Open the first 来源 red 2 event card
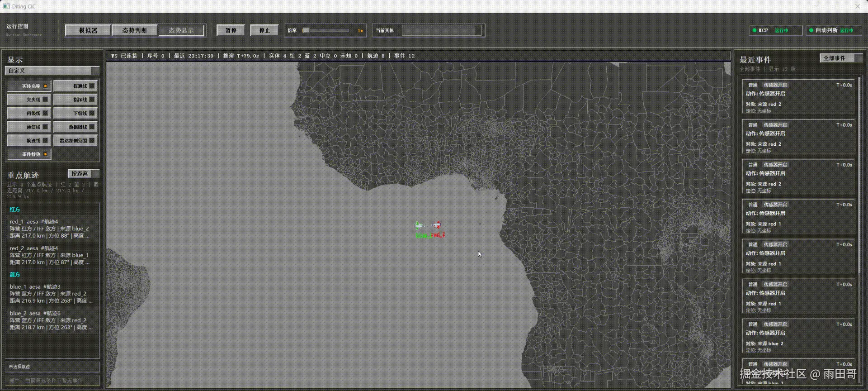 coord(798,97)
